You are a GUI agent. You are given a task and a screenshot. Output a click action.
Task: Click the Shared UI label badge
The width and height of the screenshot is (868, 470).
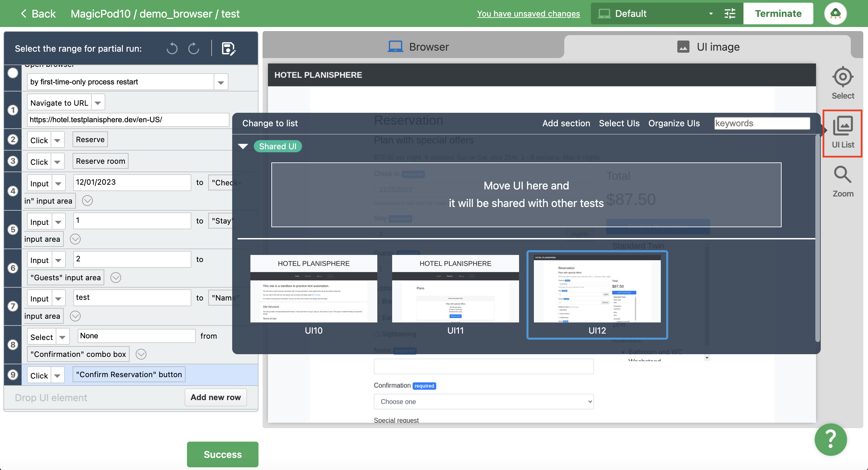click(278, 146)
